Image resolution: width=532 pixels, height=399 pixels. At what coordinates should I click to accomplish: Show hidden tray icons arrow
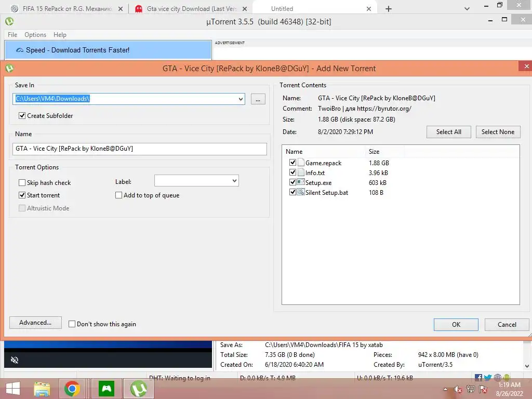click(x=445, y=390)
